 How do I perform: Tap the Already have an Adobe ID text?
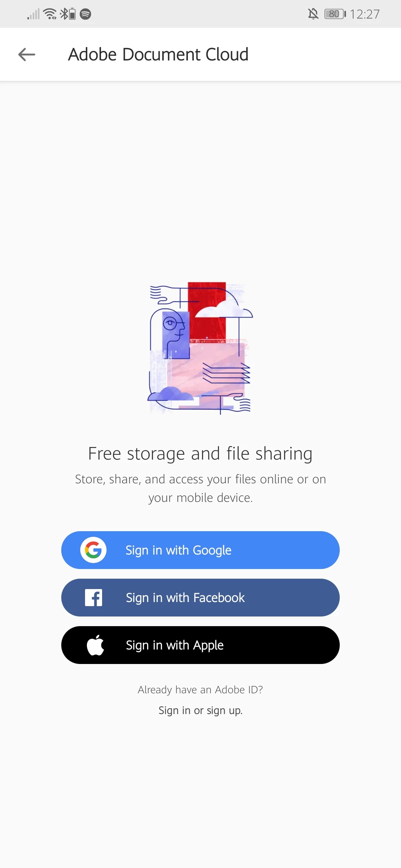click(x=200, y=690)
